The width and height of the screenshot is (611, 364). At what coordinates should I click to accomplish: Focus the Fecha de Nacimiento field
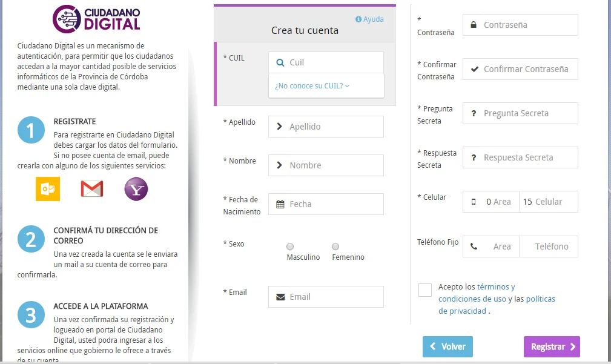tap(326, 204)
